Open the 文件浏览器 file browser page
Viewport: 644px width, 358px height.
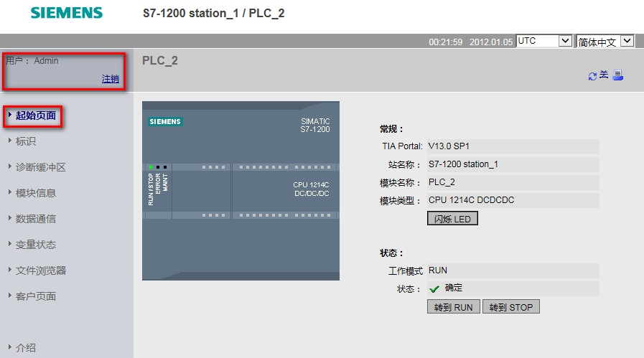[41, 270]
